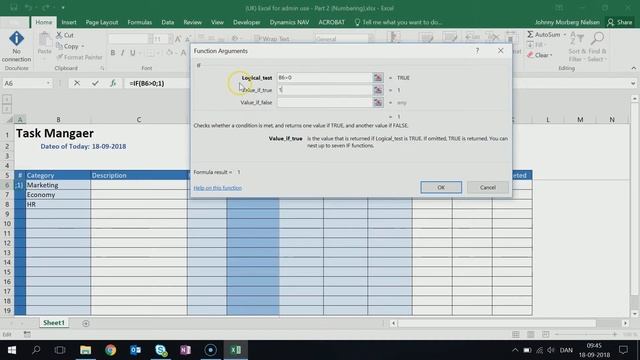Open Windows Start menu

(12, 350)
